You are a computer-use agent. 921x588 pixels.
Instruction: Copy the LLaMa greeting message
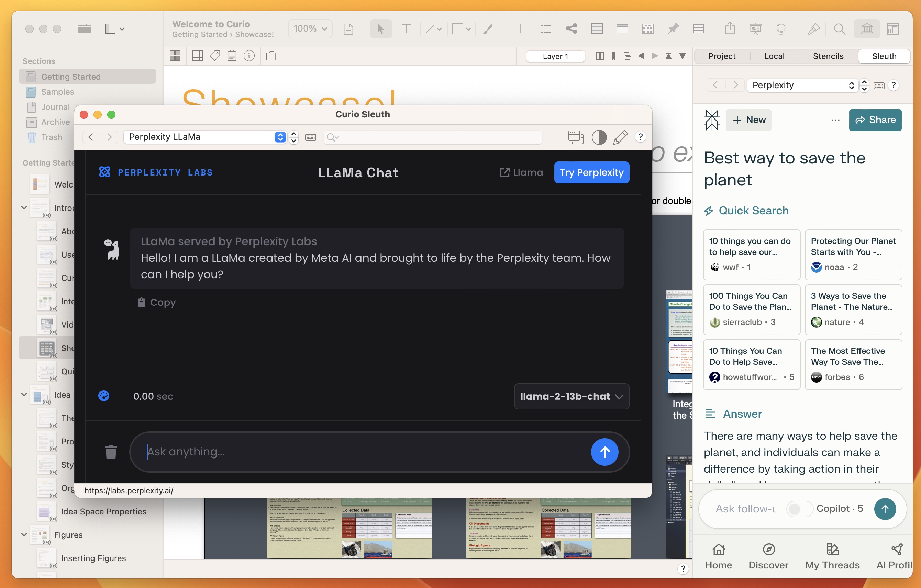pyautogui.click(x=156, y=302)
